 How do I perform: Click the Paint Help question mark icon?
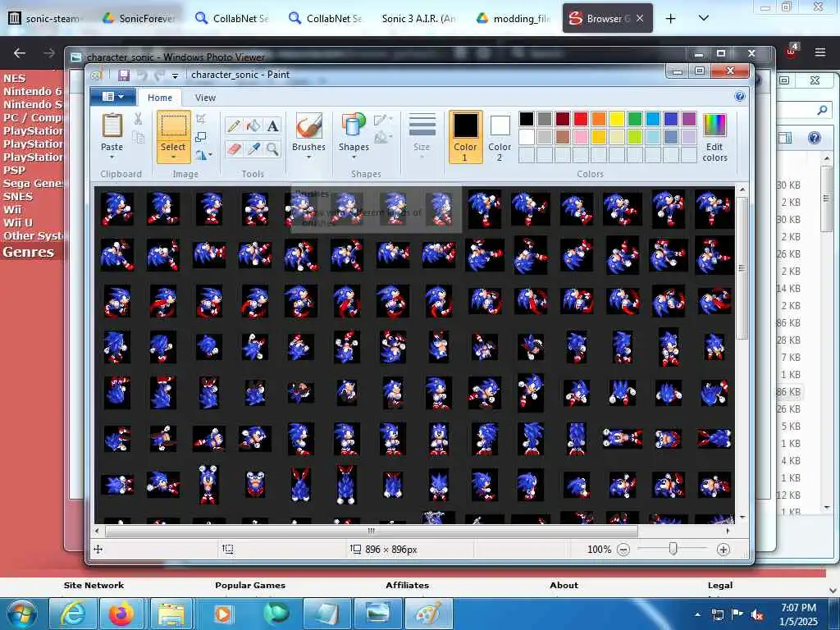point(740,97)
